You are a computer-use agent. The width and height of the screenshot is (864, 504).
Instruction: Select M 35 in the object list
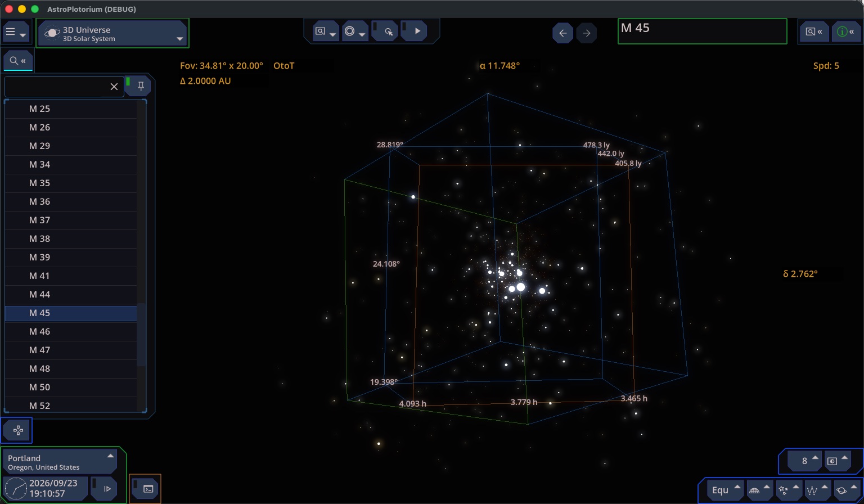tap(71, 183)
